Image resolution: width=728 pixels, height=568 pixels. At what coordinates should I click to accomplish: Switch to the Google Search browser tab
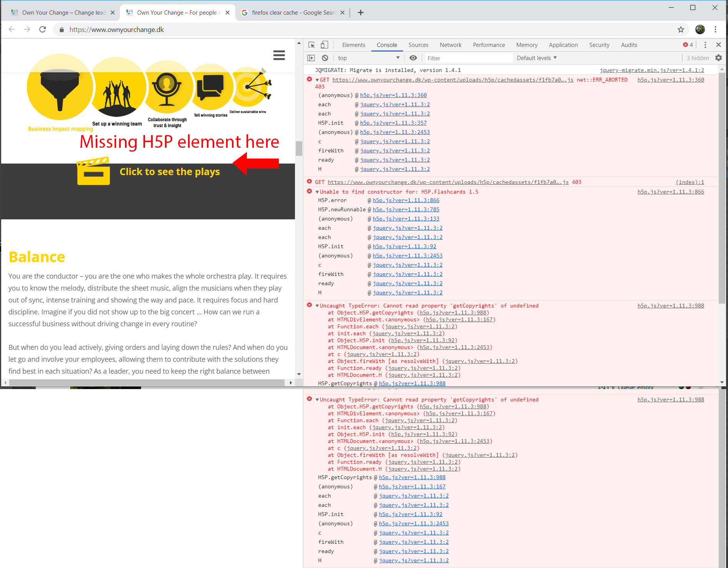click(x=292, y=13)
